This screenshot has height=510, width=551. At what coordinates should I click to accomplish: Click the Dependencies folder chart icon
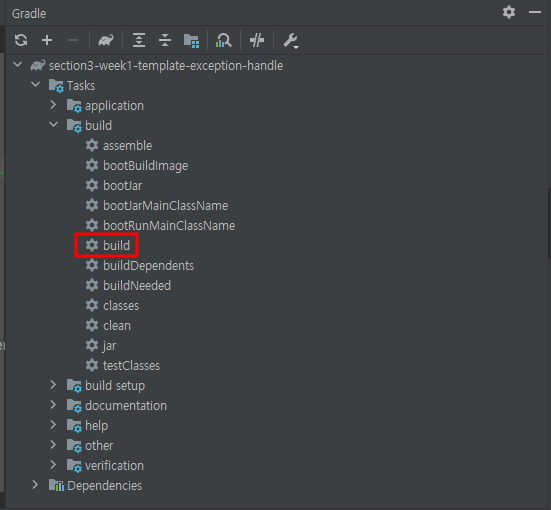coord(56,485)
